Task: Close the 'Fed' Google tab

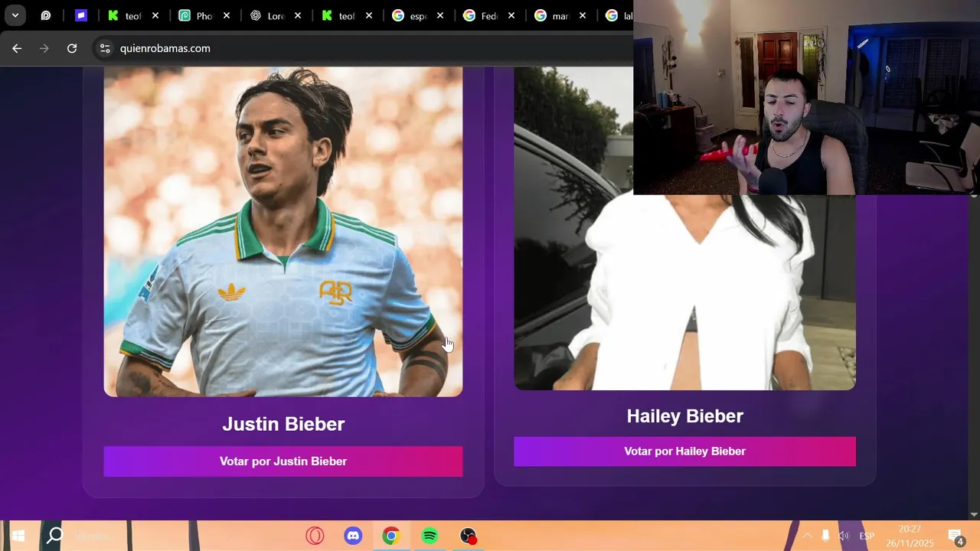Action: (x=511, y=15)
